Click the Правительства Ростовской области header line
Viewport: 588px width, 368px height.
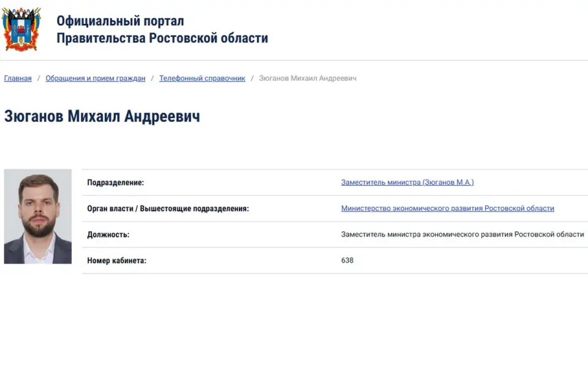point(162,38)
